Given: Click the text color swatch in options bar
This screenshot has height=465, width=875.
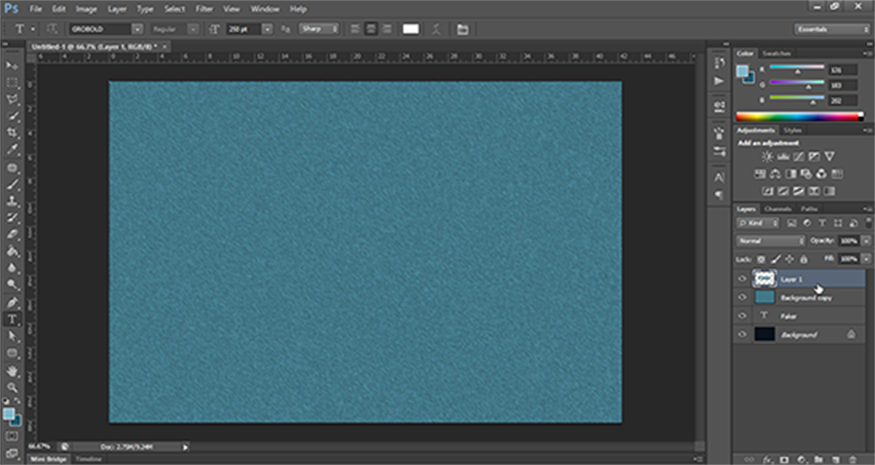Looking at the screenshot, I should pos(410,29).
